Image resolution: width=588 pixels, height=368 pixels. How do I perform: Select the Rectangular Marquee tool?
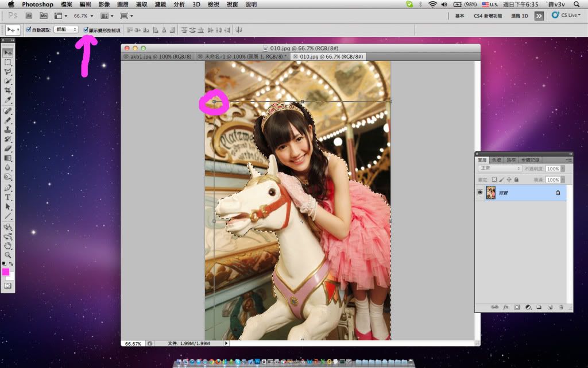pyautogui.click(x=8, y=62)
